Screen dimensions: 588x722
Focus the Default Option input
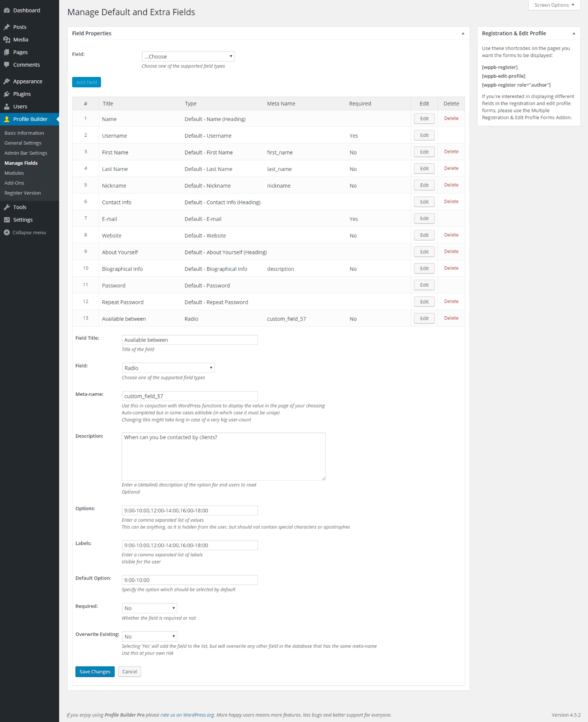pyautogui.click(x=190, y=580)
